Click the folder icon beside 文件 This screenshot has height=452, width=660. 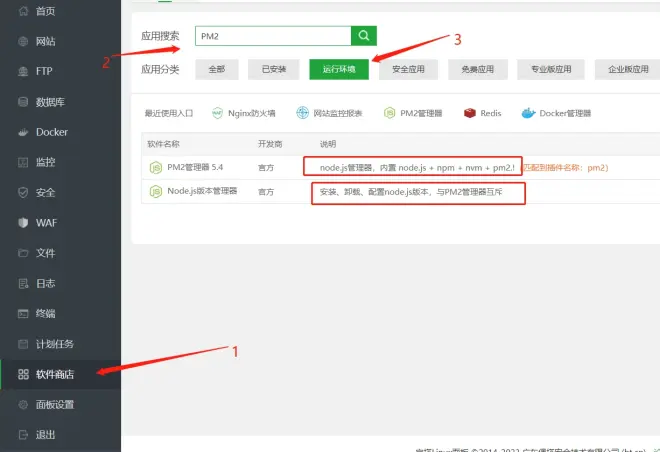coord(23,253)
